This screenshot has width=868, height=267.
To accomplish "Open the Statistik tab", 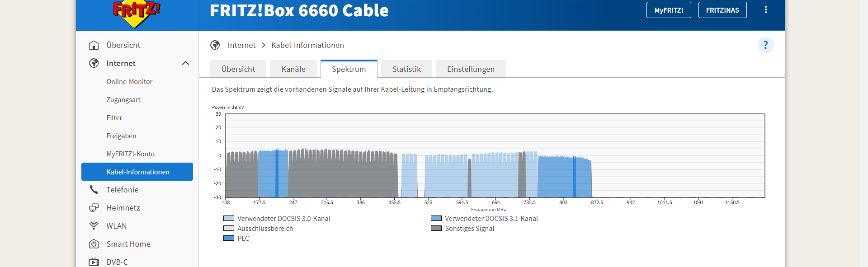I will point(406,69).
